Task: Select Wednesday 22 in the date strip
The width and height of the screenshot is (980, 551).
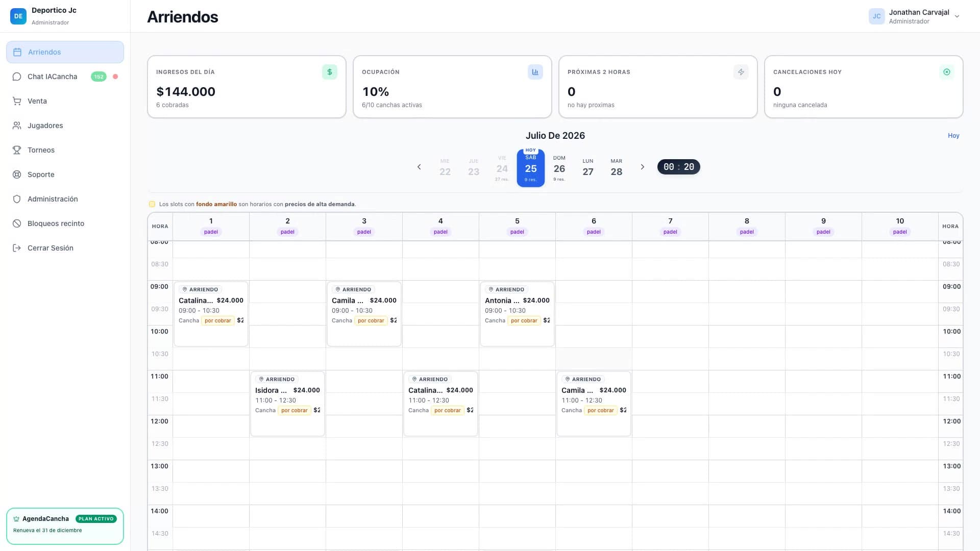Action: (445, 168)
